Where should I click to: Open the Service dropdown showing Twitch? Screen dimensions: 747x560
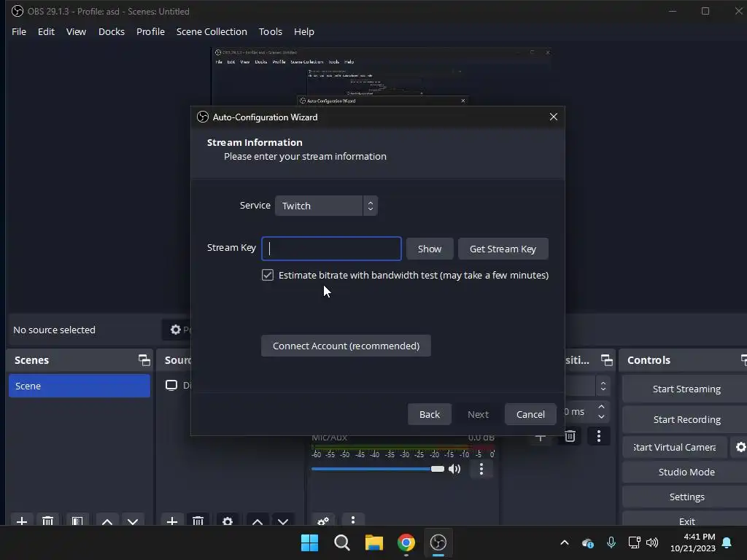326,206
